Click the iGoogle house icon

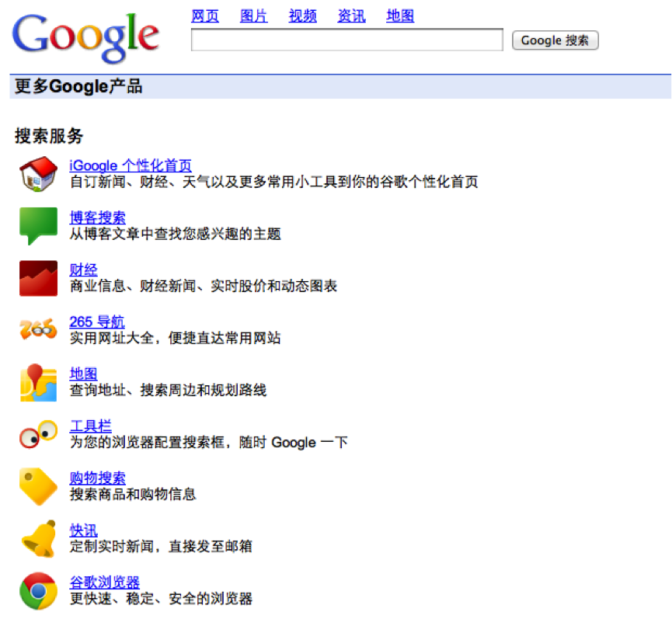(x=39, y=174)
